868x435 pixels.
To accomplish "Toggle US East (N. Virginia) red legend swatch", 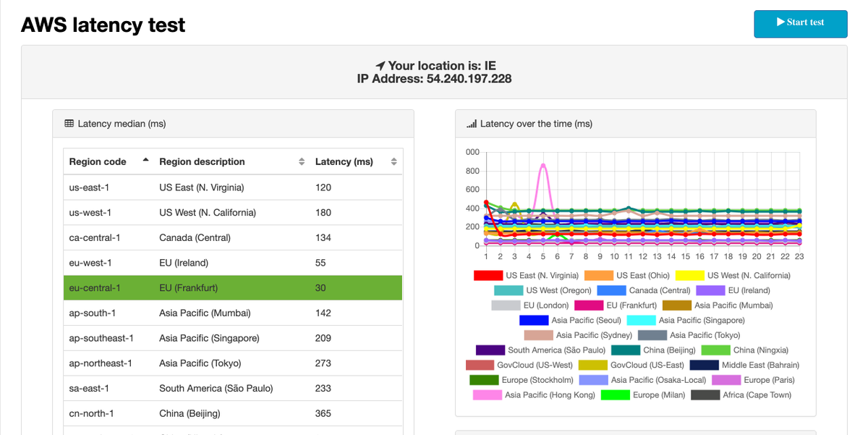I will point(488,276).
